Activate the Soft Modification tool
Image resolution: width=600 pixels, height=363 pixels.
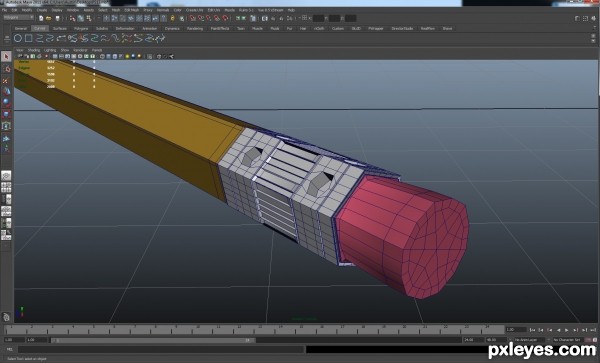pyautogui.click(x=6, y=138)
